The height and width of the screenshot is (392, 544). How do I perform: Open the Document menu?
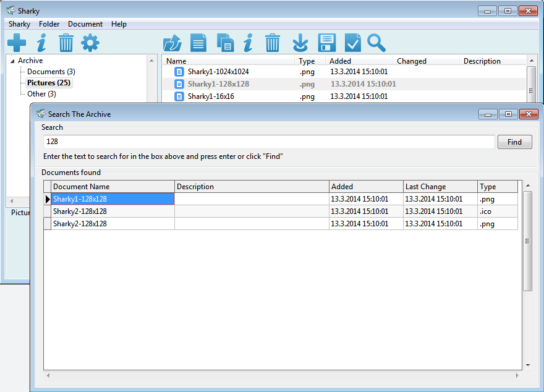[85, 24]
